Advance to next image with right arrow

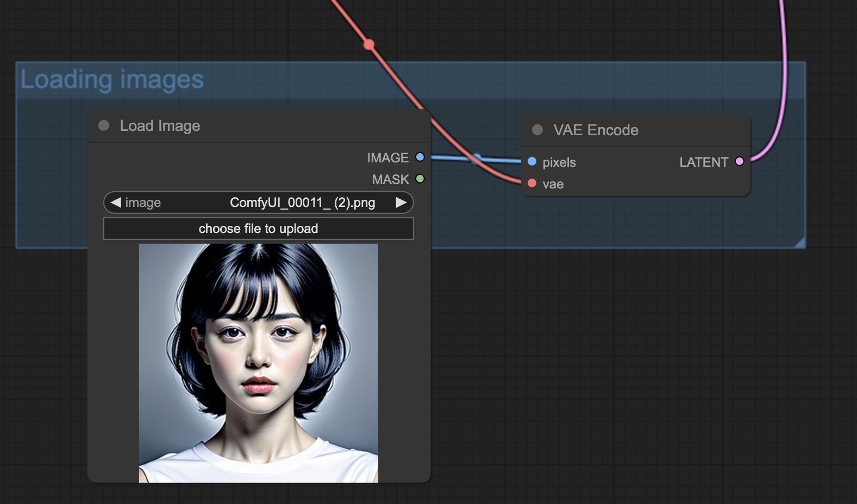401,203
